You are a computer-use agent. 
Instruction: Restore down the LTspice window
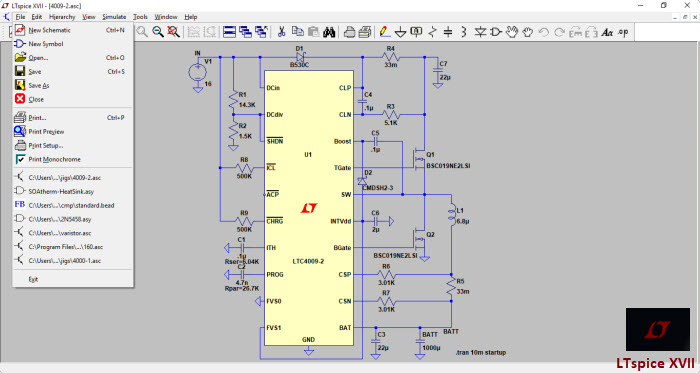664,5
